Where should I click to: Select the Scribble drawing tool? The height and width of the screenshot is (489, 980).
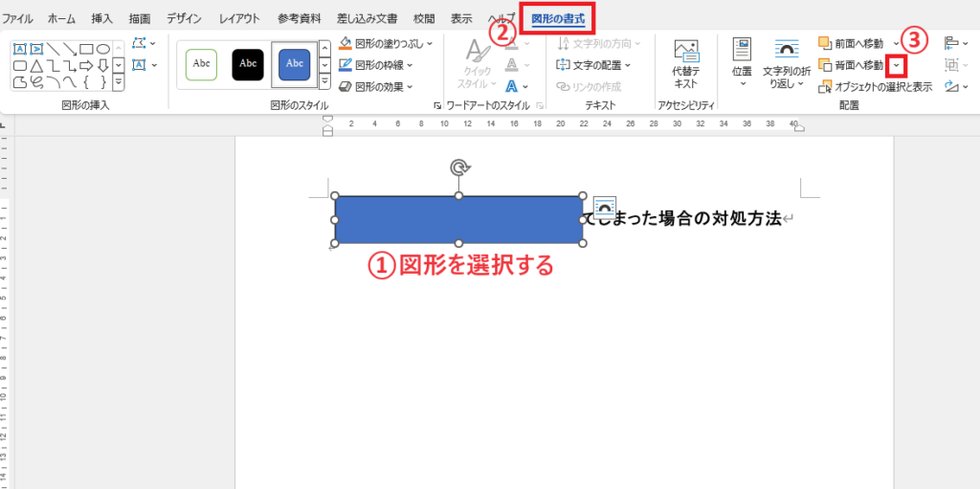pyautogui.click(x=36, y=82)
